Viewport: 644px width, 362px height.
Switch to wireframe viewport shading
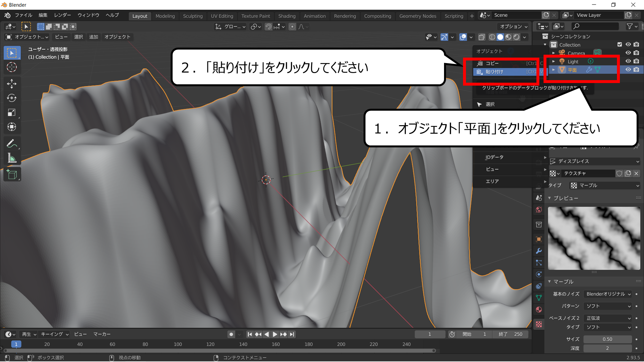click(x=492, y=37)
